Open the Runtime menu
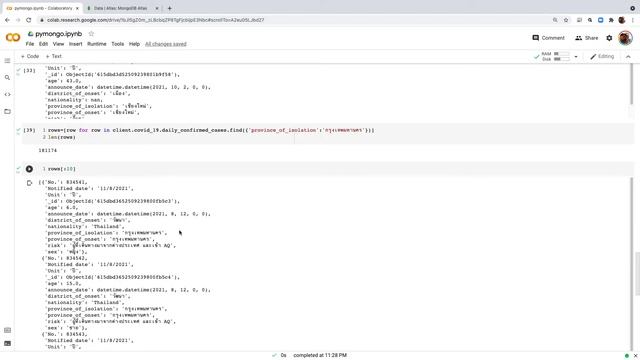Image resolution: width=640 pixels, height=360 pixels. tap(97, 44)
